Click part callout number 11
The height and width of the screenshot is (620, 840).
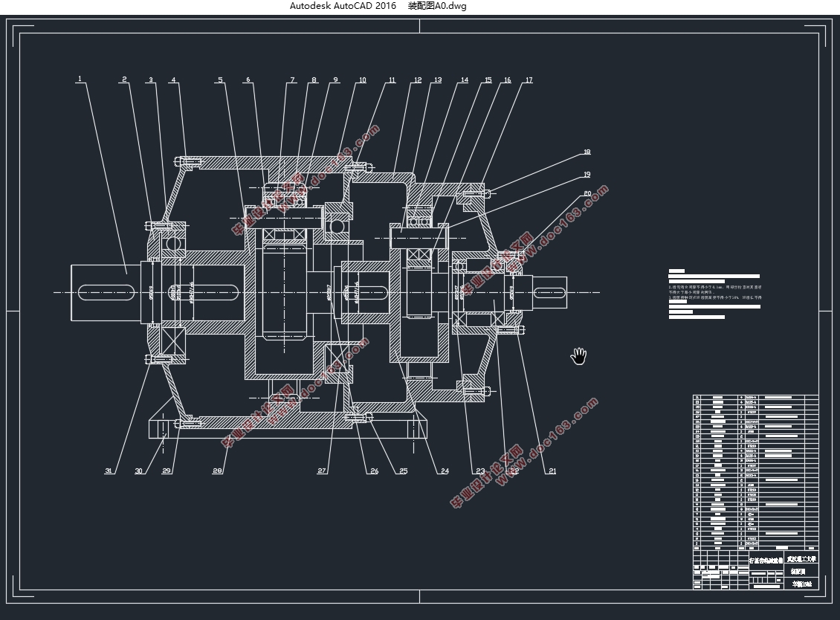point(392,80)
